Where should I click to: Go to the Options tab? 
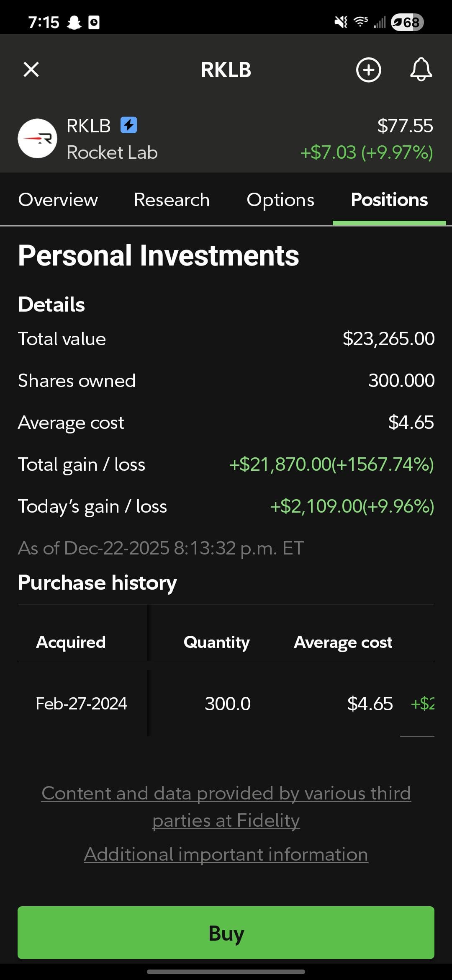click(x=280, y=200)
